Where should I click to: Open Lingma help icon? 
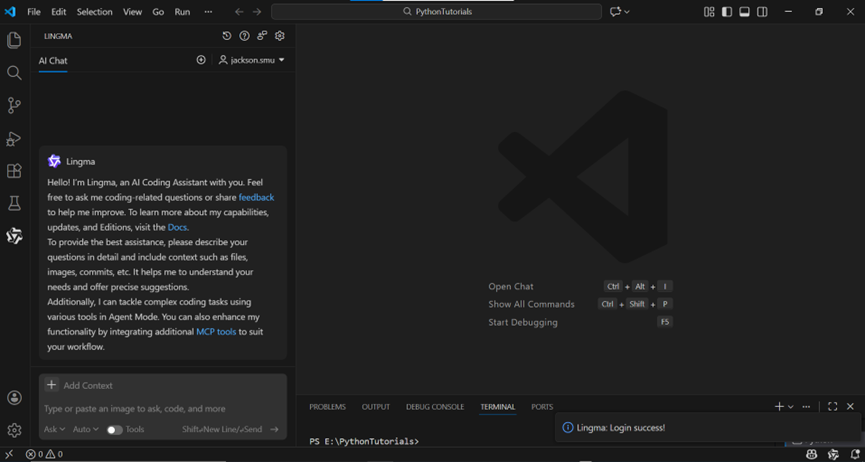tap(244, 36)
